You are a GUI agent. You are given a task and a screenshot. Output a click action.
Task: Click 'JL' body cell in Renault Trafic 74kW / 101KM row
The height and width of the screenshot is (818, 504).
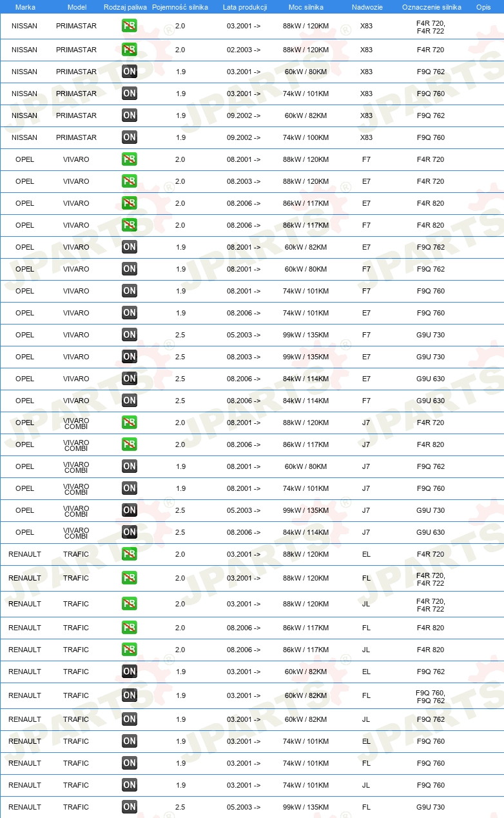click(366, 785)
